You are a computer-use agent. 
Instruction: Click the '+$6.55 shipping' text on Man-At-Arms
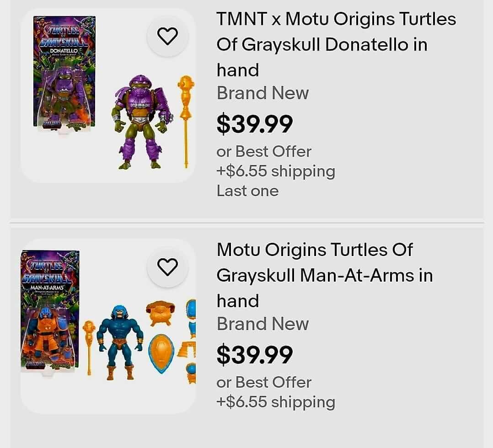275,402
